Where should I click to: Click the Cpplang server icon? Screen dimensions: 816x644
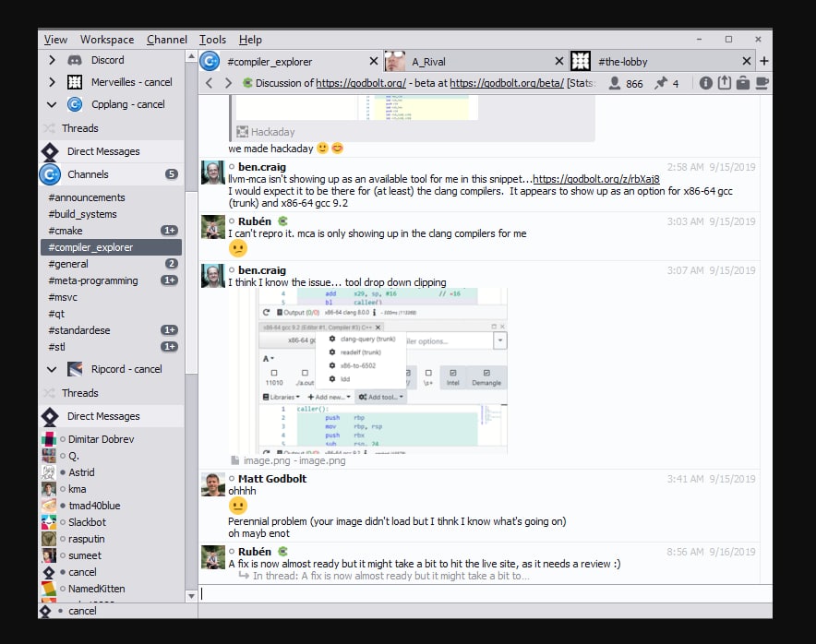click(x=75, y=104)
